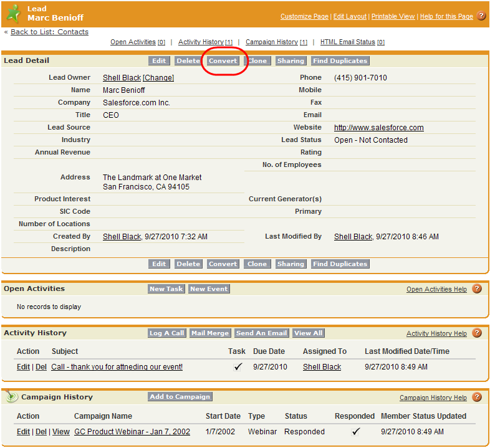Open Shell Black link in Last Modified By
490x448 pixels.
pyautogui.click(x=353, y=237)
